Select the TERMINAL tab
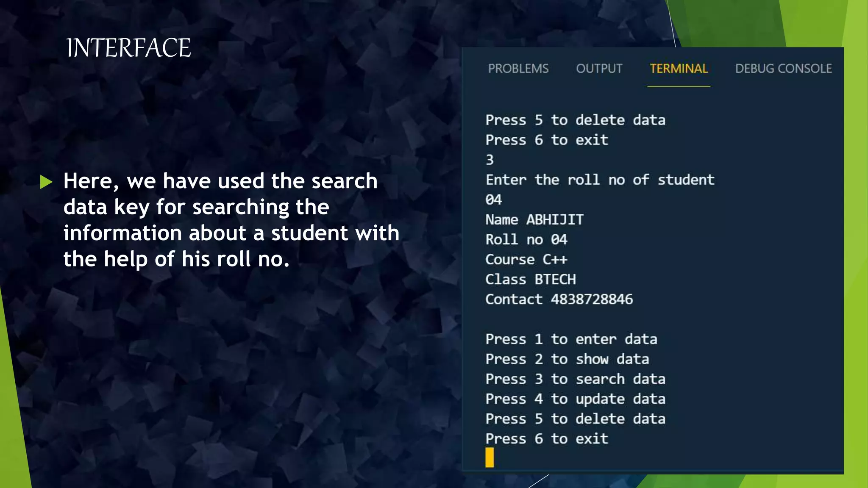 (x=679, y=69)
